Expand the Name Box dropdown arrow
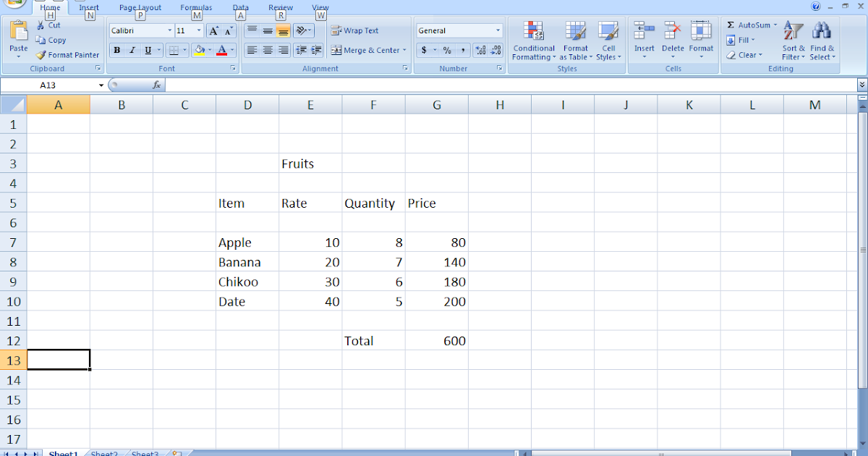Image resolution: width=868 pixels, height=456 pixels. [101, 85]
